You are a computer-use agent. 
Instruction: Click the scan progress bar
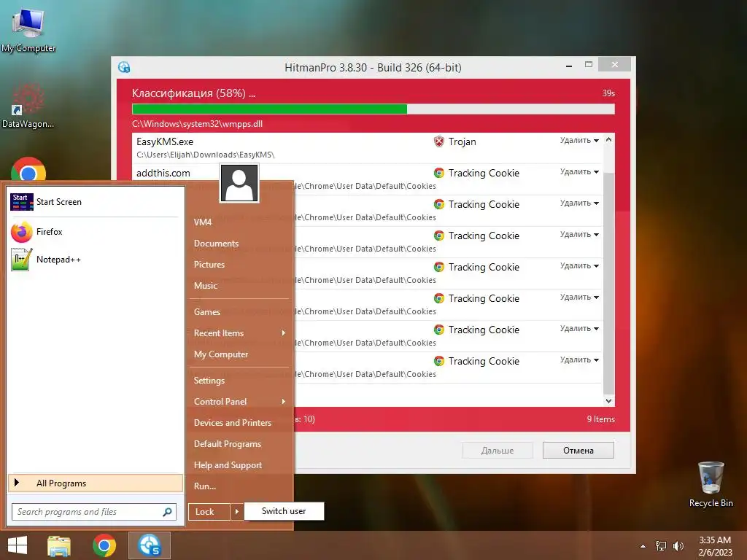(x=373, y=109)
